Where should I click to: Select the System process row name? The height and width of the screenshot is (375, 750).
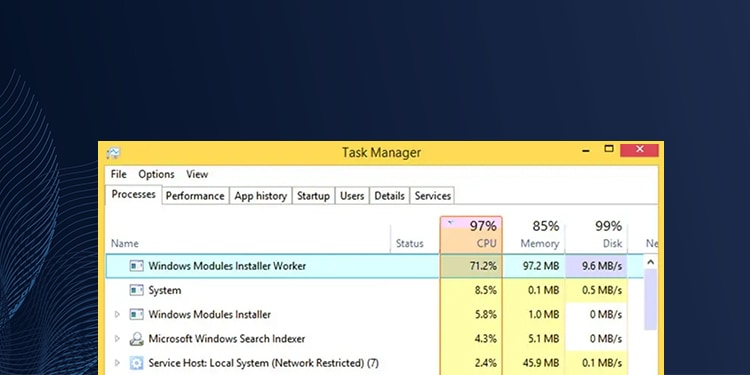[165, 290]
